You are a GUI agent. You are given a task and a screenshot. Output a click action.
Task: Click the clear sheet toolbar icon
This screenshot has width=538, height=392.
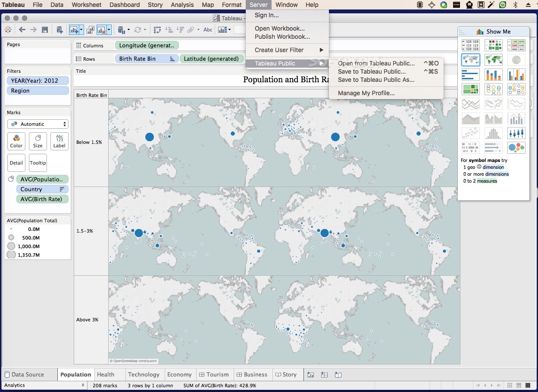pos(101,30)
